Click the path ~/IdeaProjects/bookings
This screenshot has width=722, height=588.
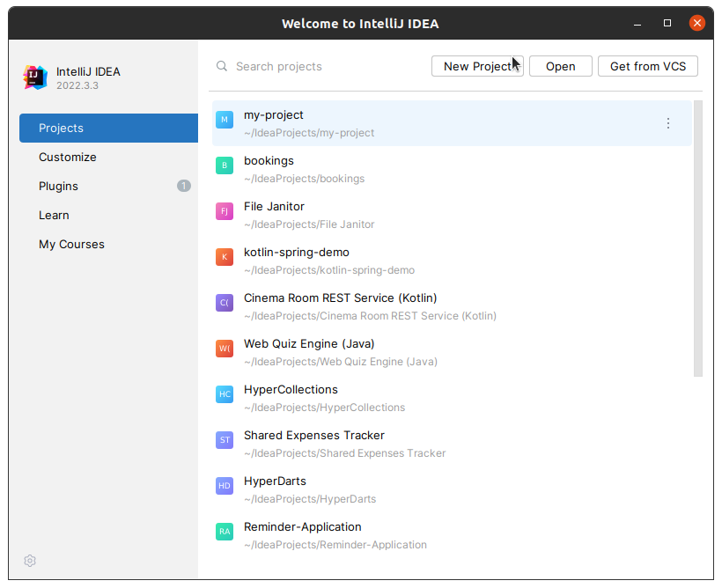[x=305, y=179]
